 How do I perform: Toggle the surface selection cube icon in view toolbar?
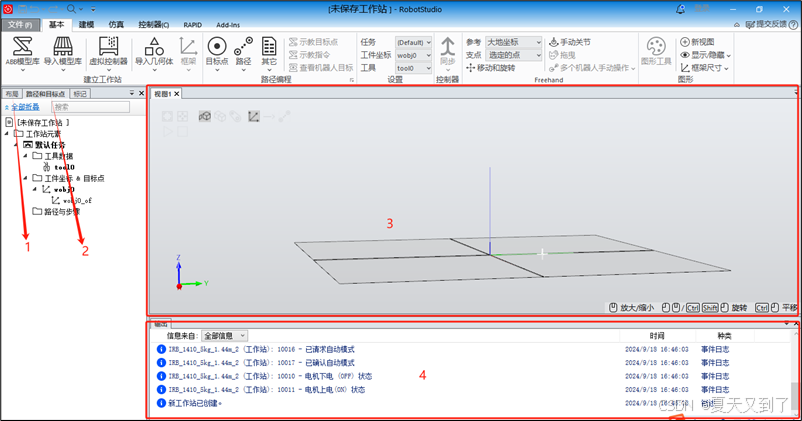205,116
